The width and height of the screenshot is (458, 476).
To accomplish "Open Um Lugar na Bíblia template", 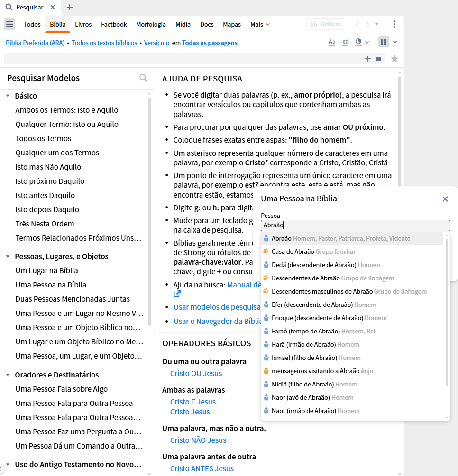I will click(x=47, y=271).
